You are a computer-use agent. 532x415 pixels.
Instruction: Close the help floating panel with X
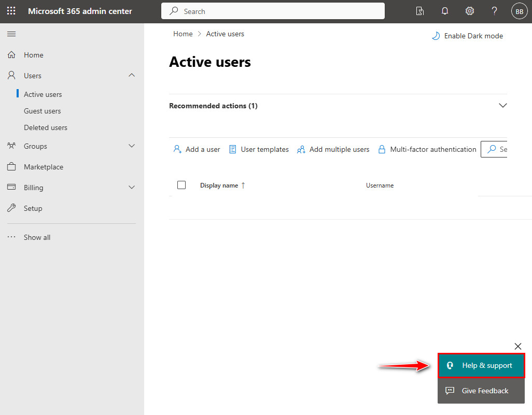[518, 346]
